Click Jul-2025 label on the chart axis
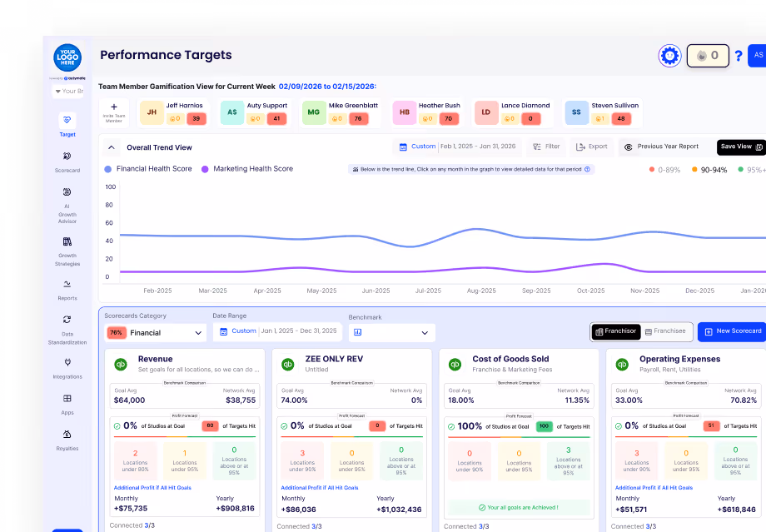The height and width of the screenshot is (532, 766). [428, 291]
